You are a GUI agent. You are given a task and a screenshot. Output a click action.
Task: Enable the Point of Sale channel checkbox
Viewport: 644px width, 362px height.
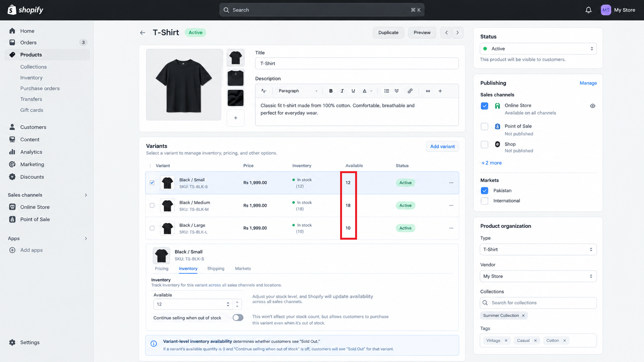[x=485, y=127]
